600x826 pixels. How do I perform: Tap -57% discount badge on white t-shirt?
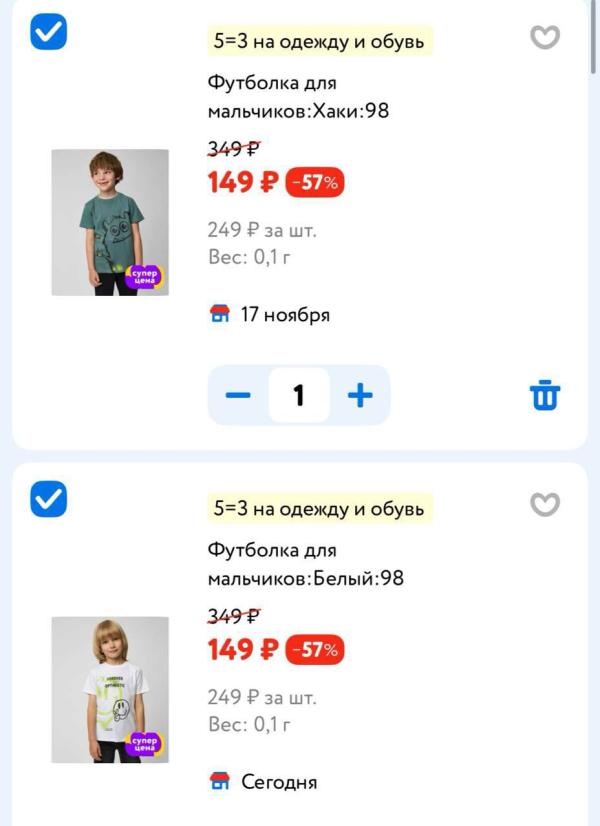pos(315,650)
